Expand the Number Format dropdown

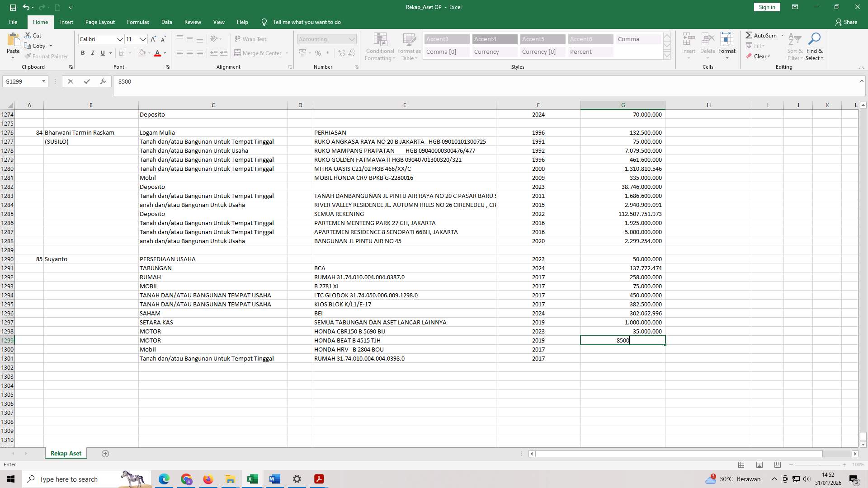(x=352, y=39)
